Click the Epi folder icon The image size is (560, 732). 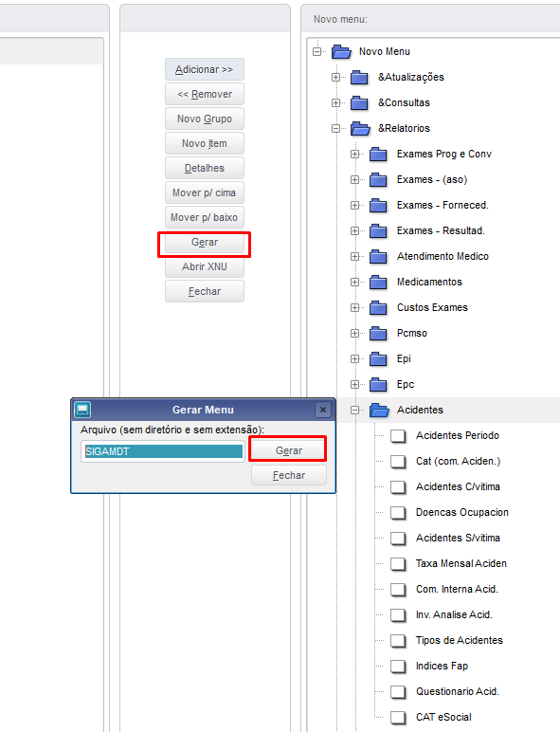coord(378,359)
